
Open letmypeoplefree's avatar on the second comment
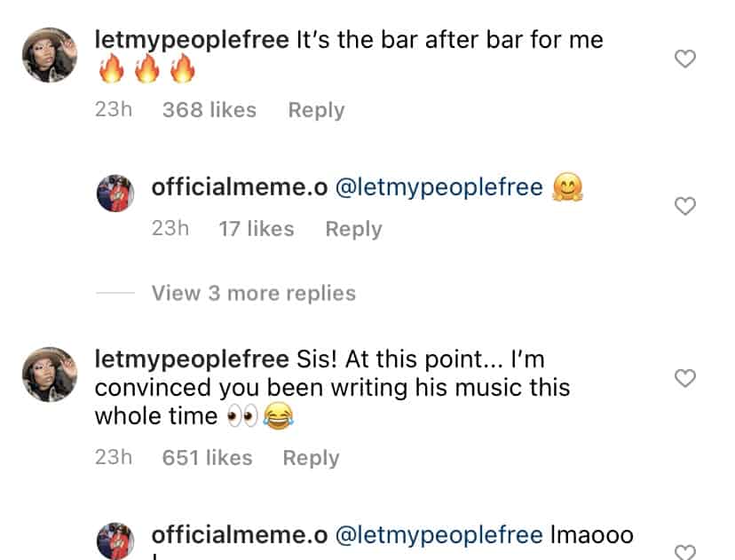[x=51, y=374]
